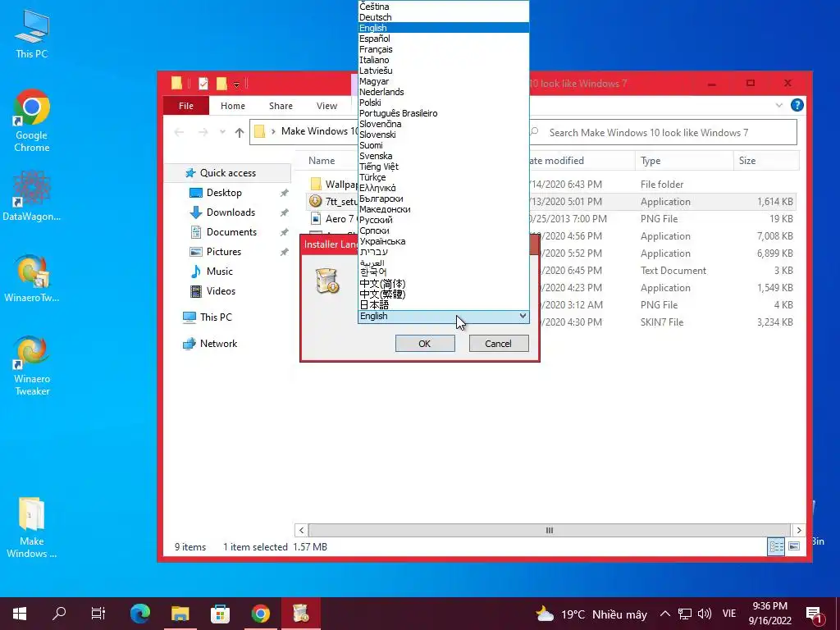This screenshot has height=630, width=840.
Task: Open the Share ribbon tab
Action: (281, 106)
